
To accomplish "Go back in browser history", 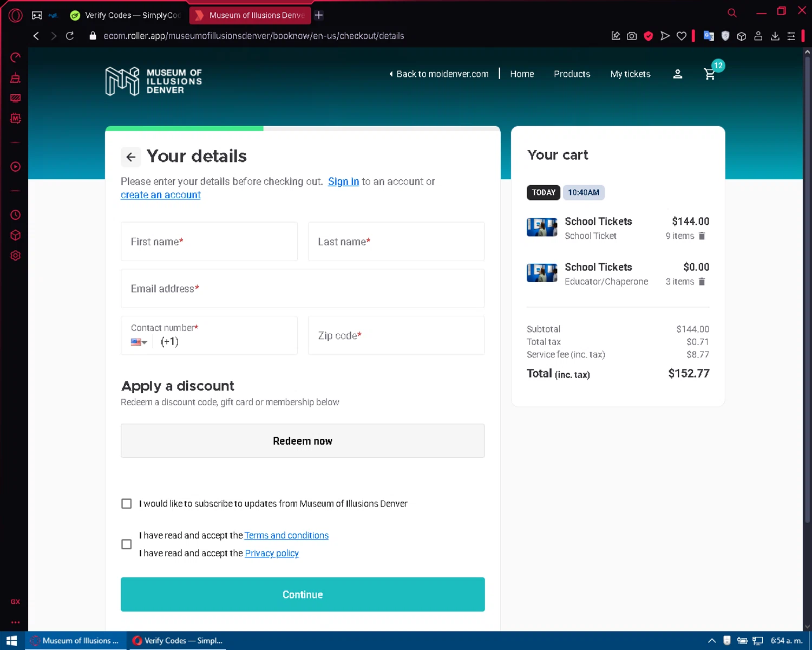I will click(36, 36).
